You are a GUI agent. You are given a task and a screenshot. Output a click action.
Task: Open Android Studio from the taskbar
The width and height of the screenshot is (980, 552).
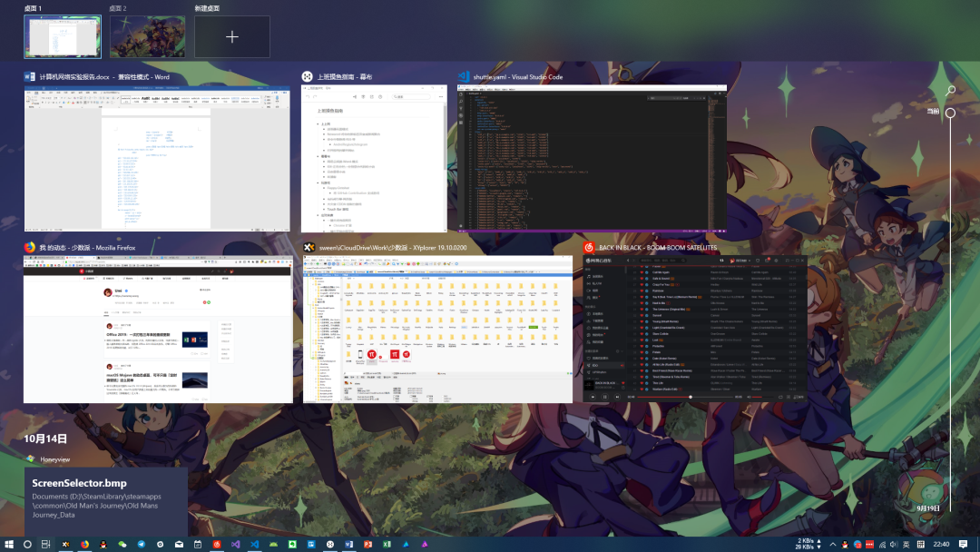pyautogui.click(x=273, y=545)
